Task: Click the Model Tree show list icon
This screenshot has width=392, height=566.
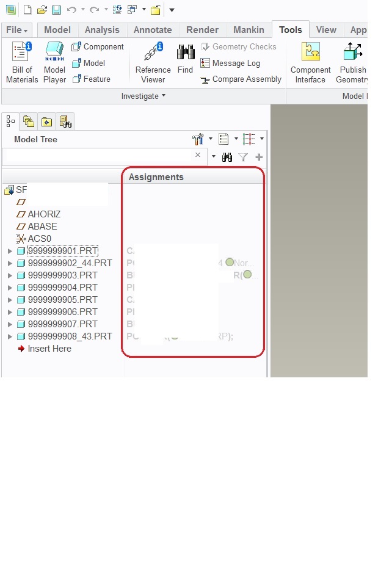Action: click(223, 139)
